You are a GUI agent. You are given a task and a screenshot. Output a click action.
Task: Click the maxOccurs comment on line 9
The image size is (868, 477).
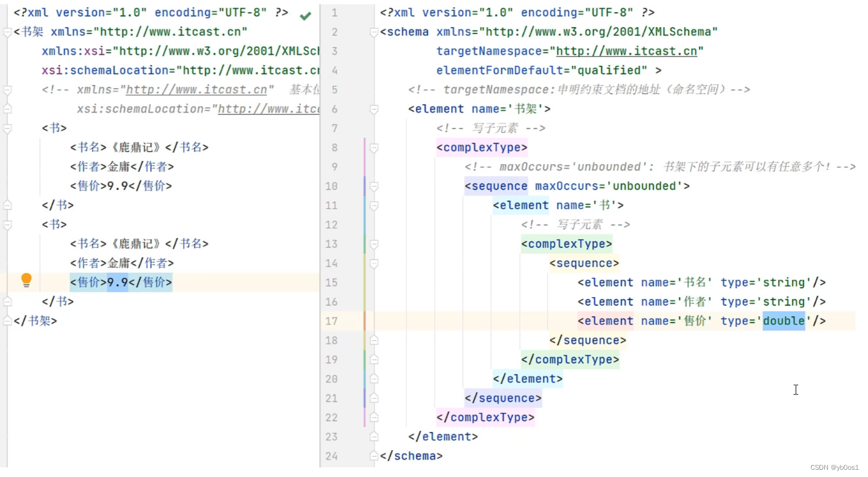pos(660,167)
